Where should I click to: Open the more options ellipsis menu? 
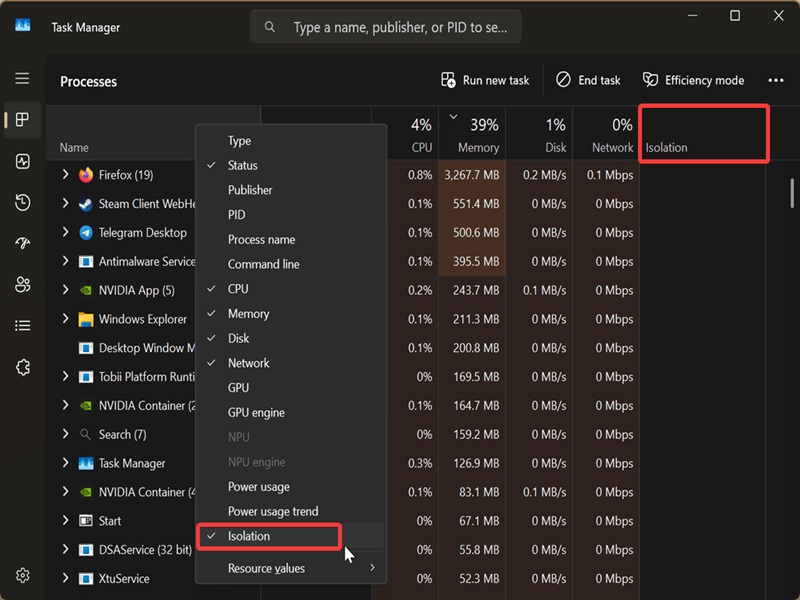click(x=776, y=80)
